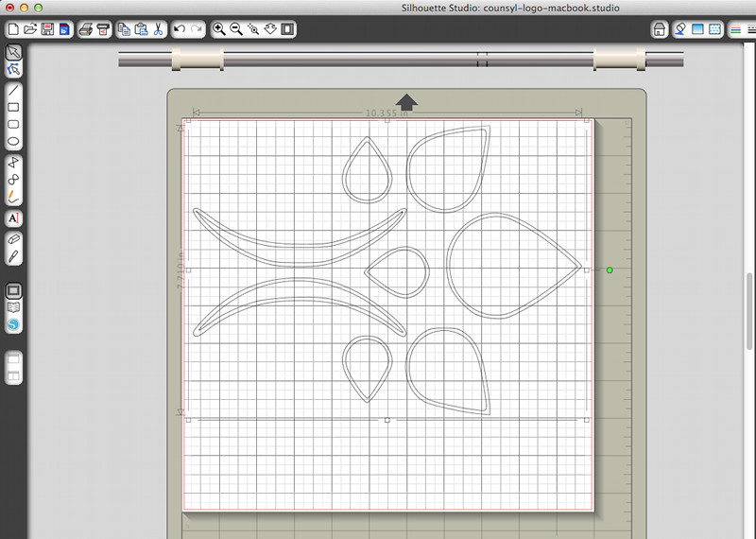
Task: Click the vertical scrollbar thumb
Action: pos(749,311)
